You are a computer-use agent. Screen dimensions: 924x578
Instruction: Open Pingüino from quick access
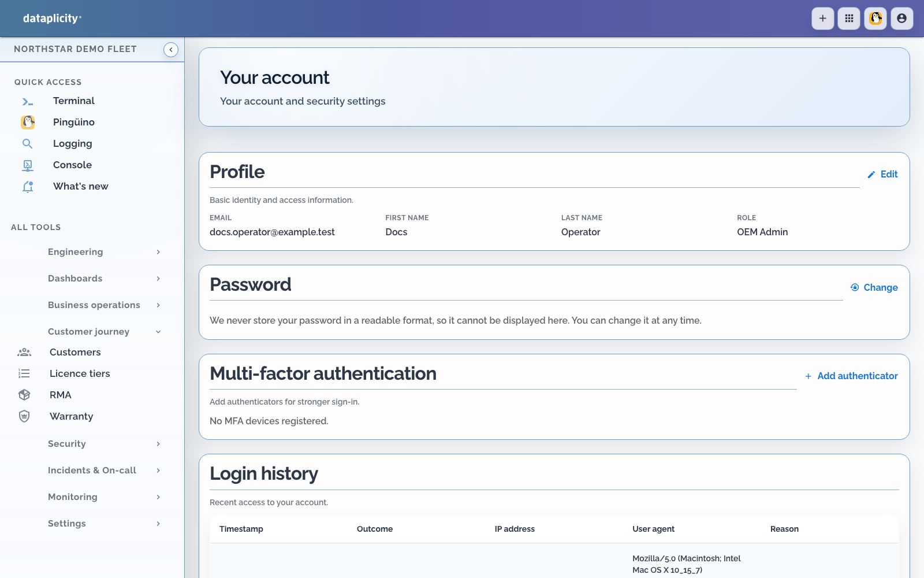click(74, 122)
